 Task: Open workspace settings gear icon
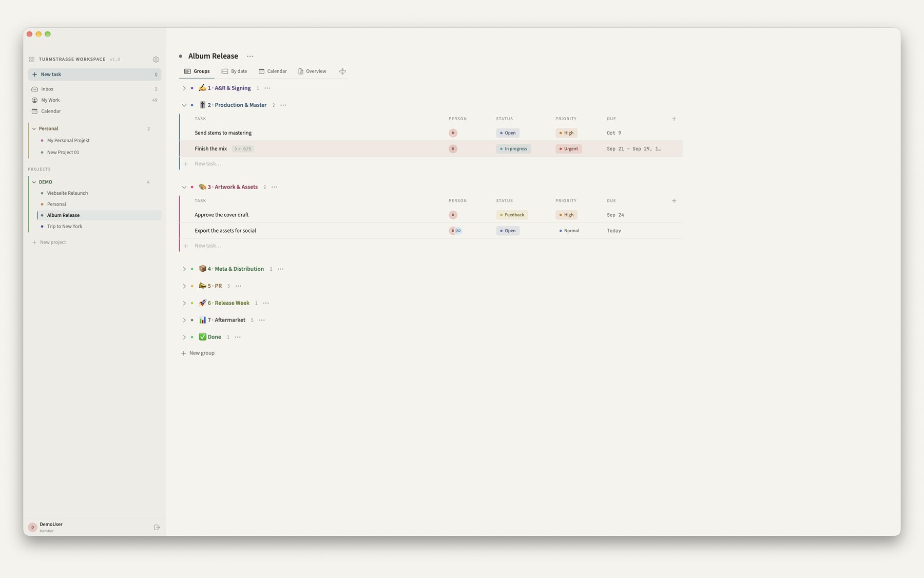tap(156, 60)
